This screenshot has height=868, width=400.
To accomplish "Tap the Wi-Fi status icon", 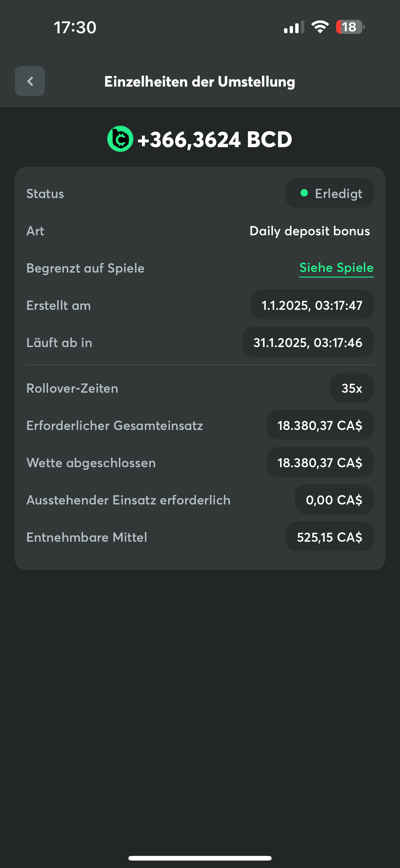I will (320, 27).
